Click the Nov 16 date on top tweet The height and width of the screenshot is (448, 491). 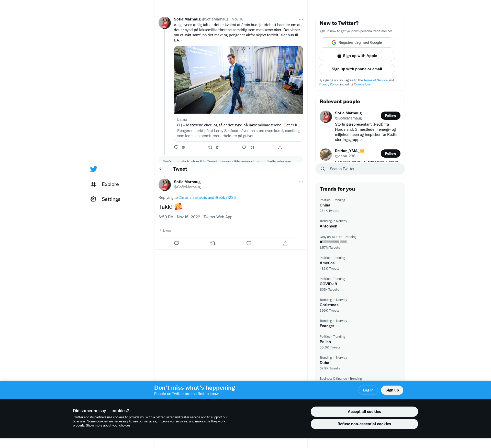[x=237, y=19]
